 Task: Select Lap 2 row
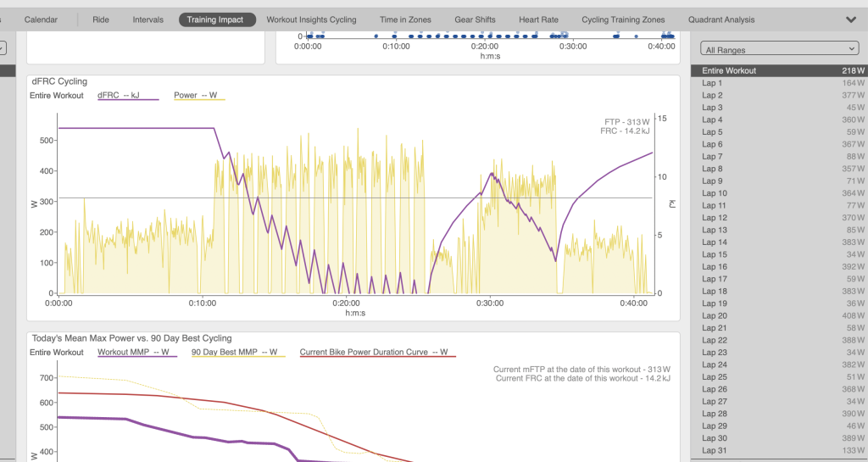780,95
